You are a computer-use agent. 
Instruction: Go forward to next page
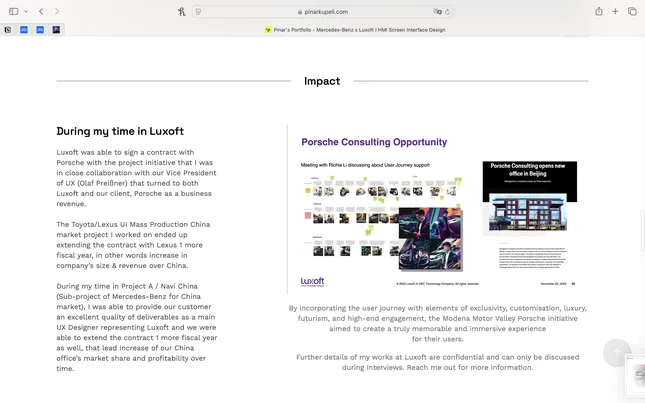[57, 12]
